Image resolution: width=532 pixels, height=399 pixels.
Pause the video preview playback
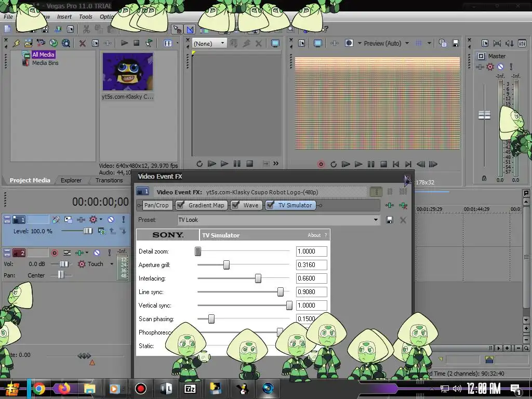[371, 164]
